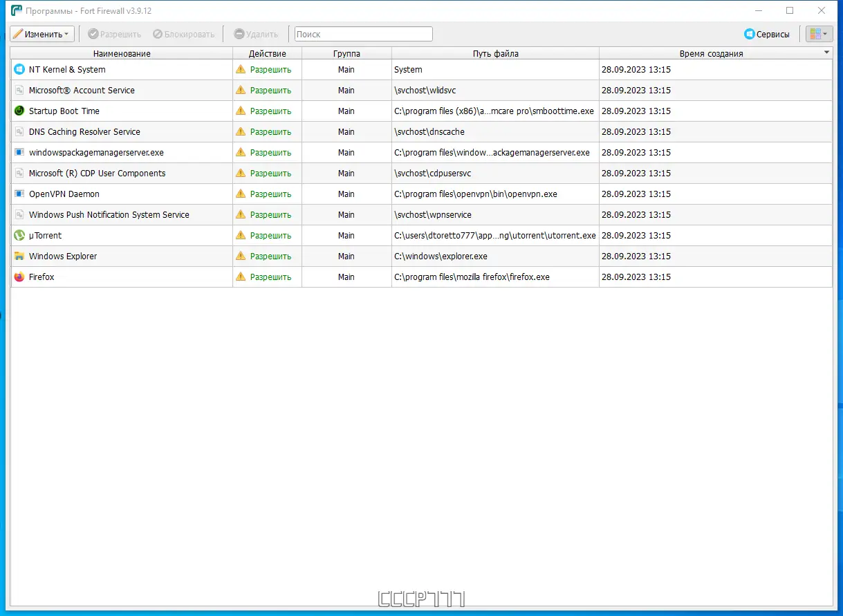The height and width of the screenshot is (616, 843).
Task: Click Разрешить in the CDP User Components row
Action: pos(270,173)
